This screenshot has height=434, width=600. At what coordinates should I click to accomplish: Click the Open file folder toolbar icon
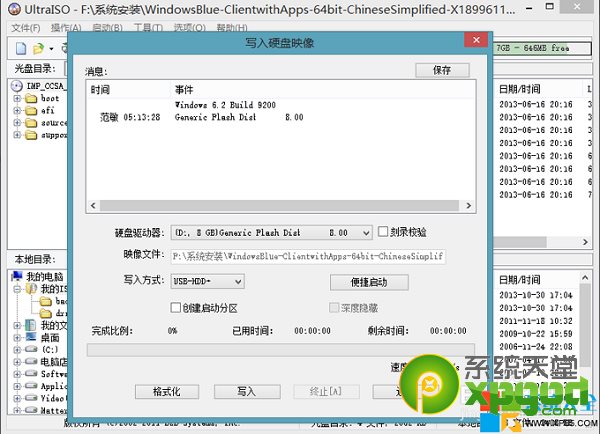(x=38, y=48)
